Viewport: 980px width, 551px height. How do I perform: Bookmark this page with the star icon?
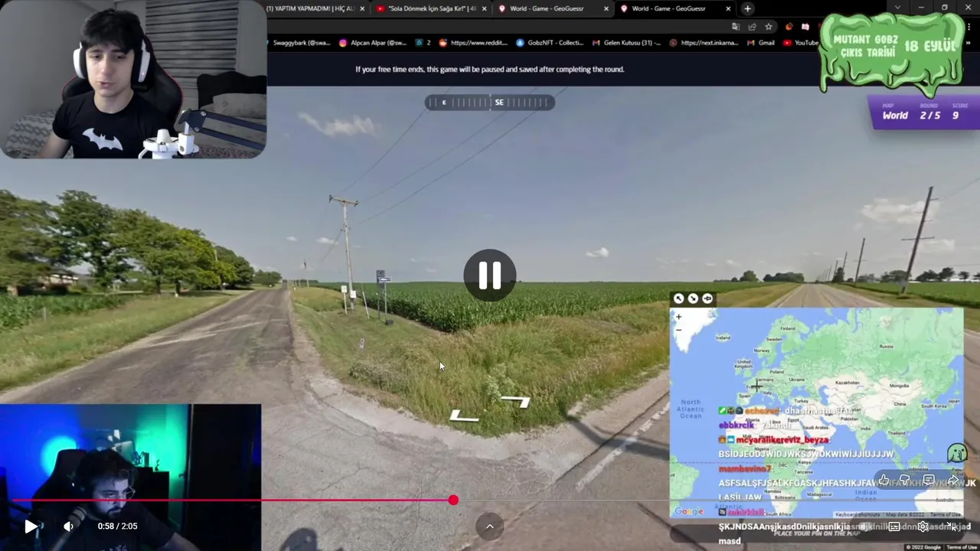(769, 27)
